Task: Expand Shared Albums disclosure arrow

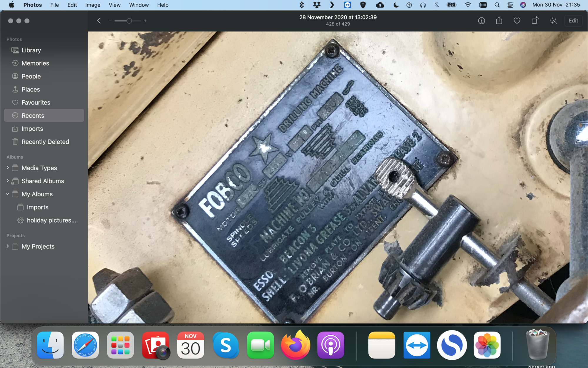Action: point(8,181)
